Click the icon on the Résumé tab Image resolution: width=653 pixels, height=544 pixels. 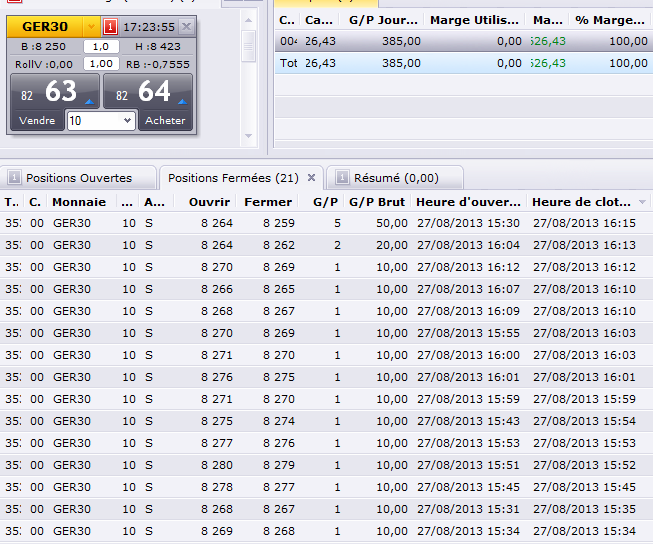pos(342,178)
